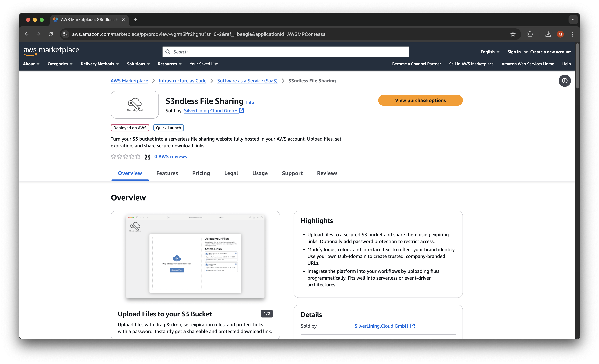
Task: Expand the tab search chevron
Action: click(573, 20)
